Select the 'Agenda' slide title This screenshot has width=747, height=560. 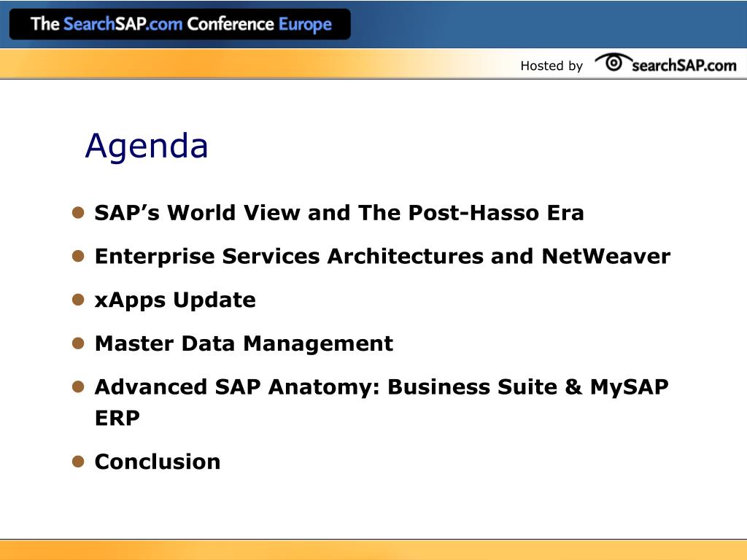(x=147, y=146)
